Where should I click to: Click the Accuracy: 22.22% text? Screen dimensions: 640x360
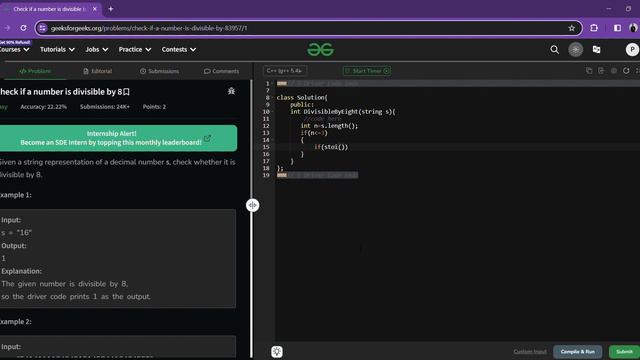click(43, 107)
